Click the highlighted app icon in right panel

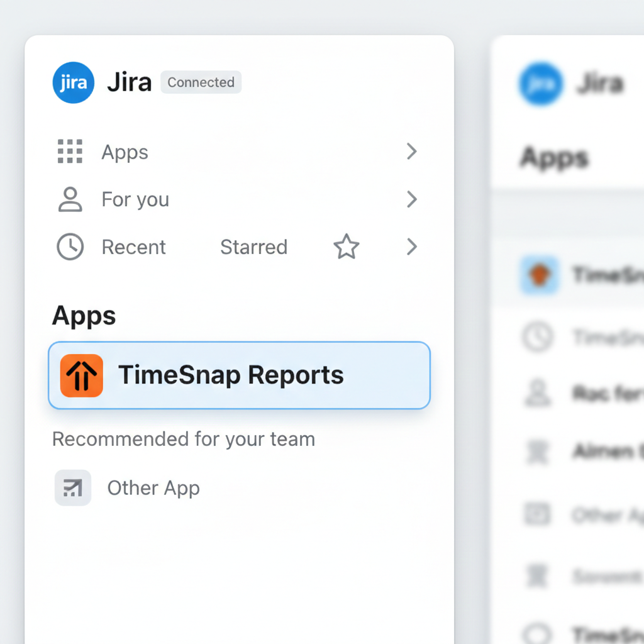point(540,275)
